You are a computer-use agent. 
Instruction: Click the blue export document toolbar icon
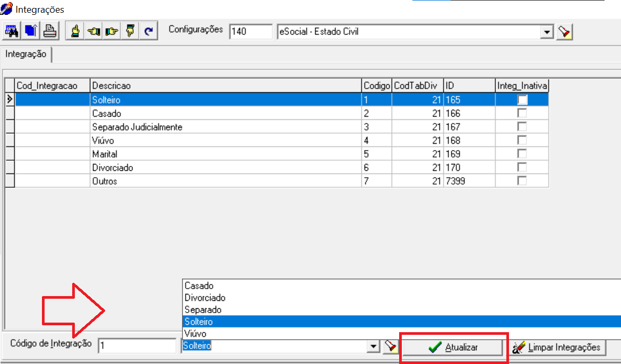[x=31, y=31]
